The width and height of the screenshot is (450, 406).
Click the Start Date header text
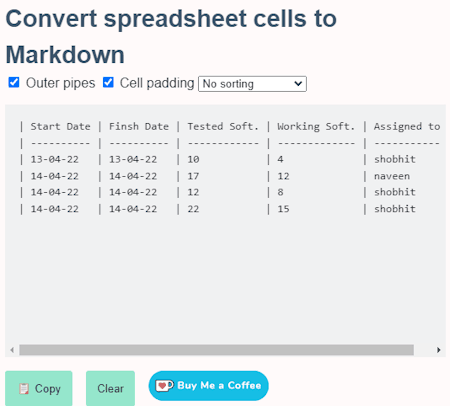pos(60,127)
